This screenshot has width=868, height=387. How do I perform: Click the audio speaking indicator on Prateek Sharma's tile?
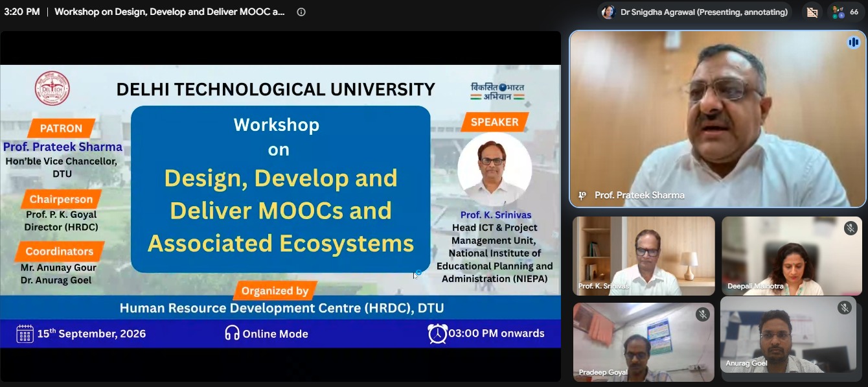pos(852,42)
